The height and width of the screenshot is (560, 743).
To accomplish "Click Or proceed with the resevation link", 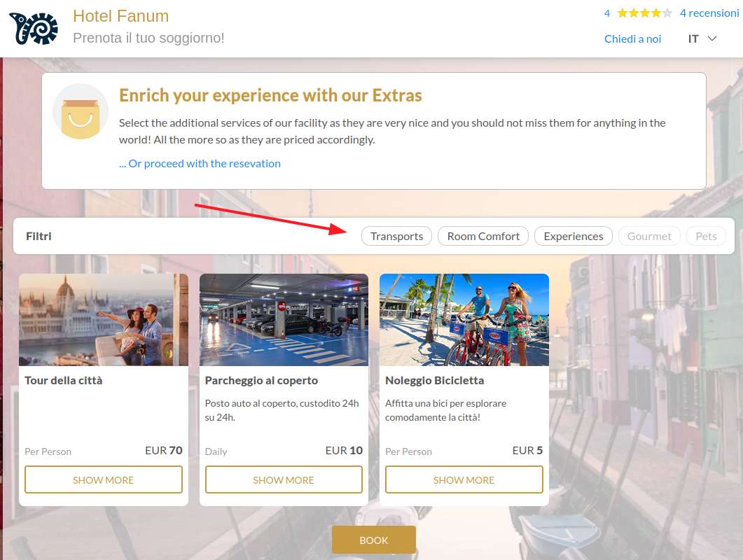I will pos(200,164).
